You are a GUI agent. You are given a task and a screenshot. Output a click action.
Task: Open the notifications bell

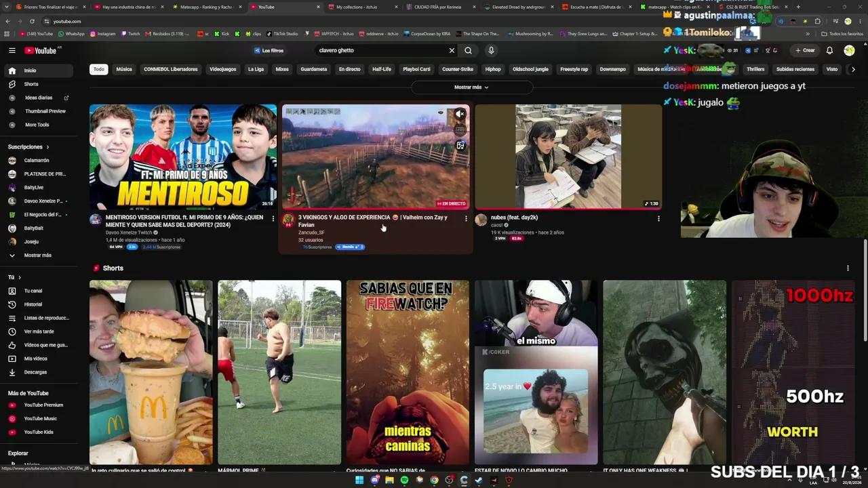coord(829,50)
